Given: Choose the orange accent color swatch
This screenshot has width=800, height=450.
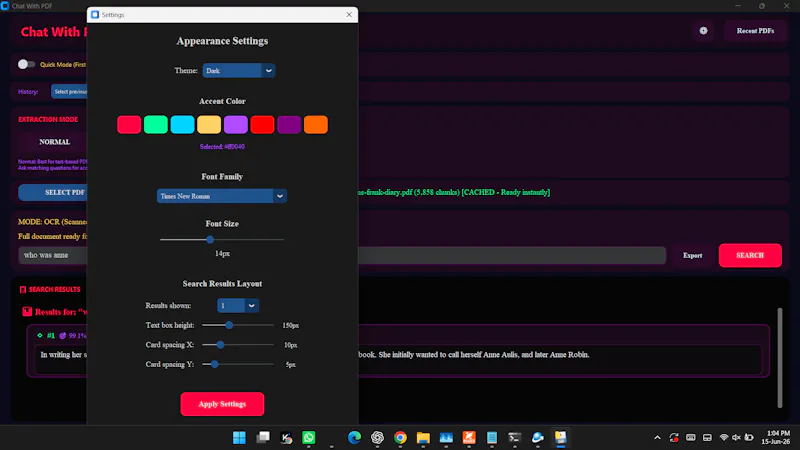Looking at the screenshot, I should tap(316, 124).
